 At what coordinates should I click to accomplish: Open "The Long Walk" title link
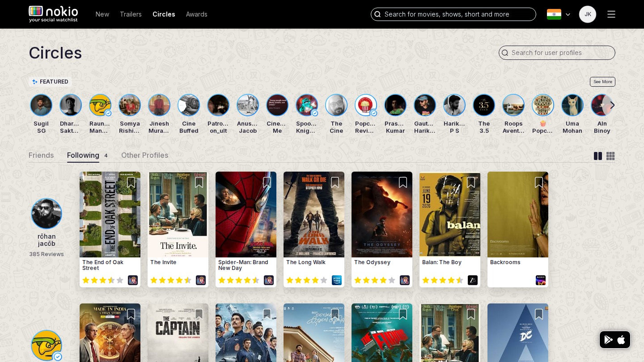pos(306,262)
